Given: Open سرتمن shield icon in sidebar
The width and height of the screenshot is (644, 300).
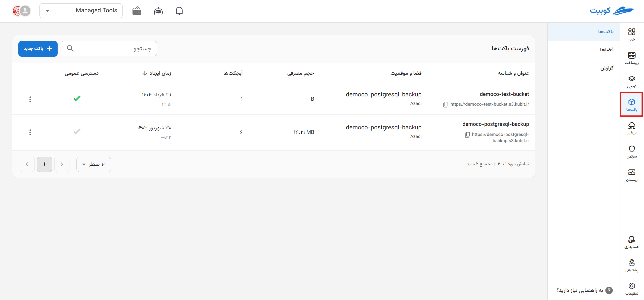Looking at the screenshot, I should point(632,152).
